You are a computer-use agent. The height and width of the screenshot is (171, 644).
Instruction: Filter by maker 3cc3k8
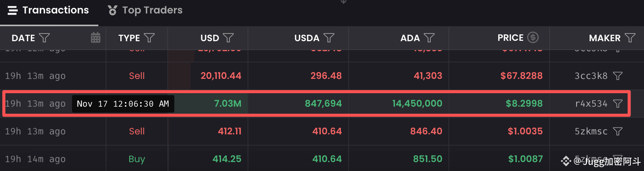pyautogui.click(x=618, y=76)
